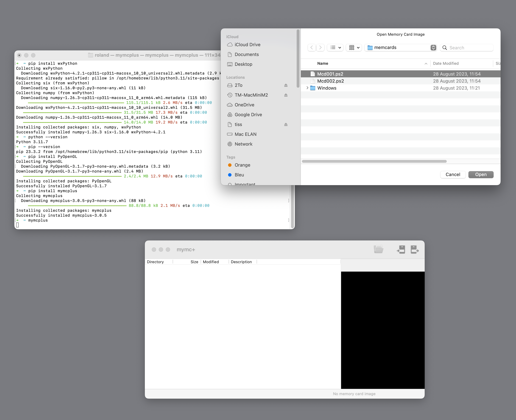Eject the 2To drive
Viewport: 516px width, 420px height.
[286, 85]
